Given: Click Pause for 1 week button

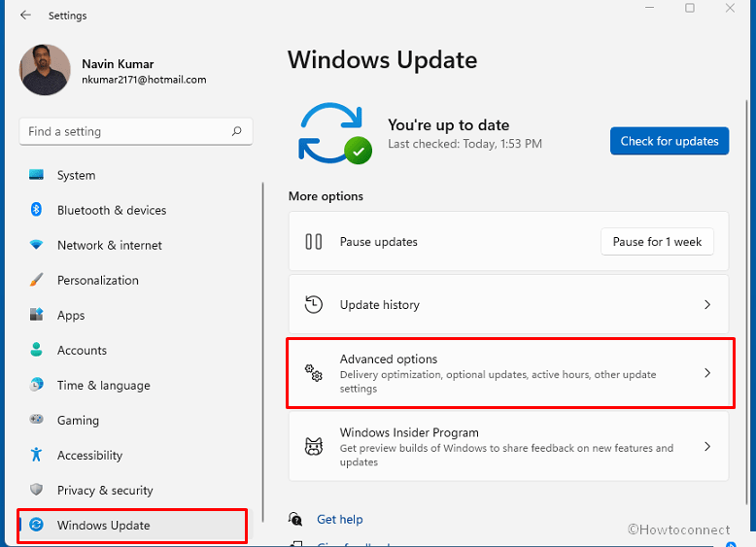Looking at the screenshot, I should click(x=657, y=242).
